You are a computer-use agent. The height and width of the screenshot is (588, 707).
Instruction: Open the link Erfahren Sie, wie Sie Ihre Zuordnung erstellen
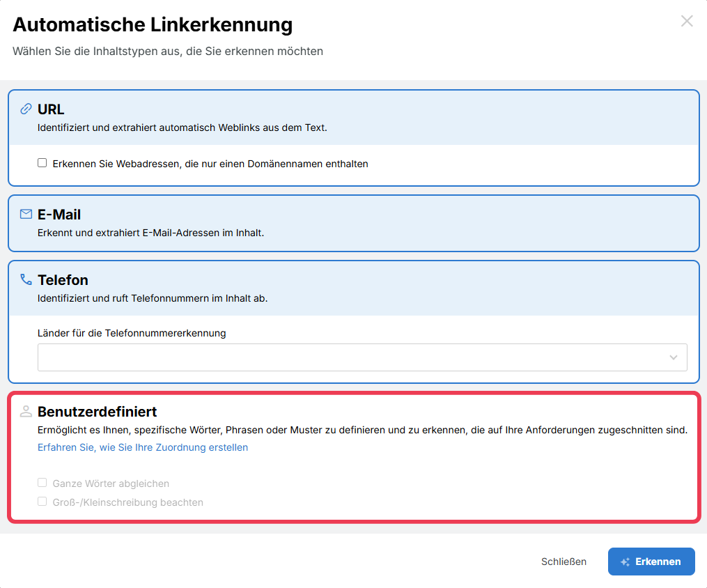click(x=143, y=447)
